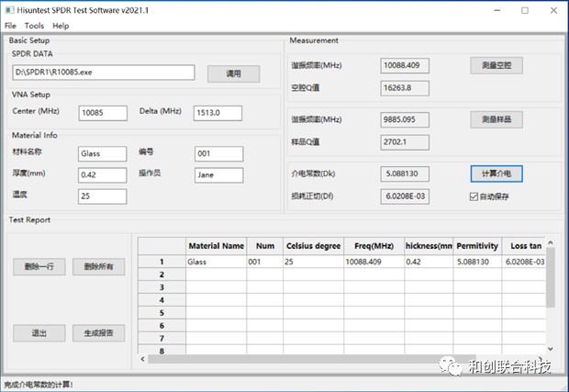Click the Center (MHz) field showing 10085
The image size is (569, 392).
pyautogui.click(x=103, y=113)
